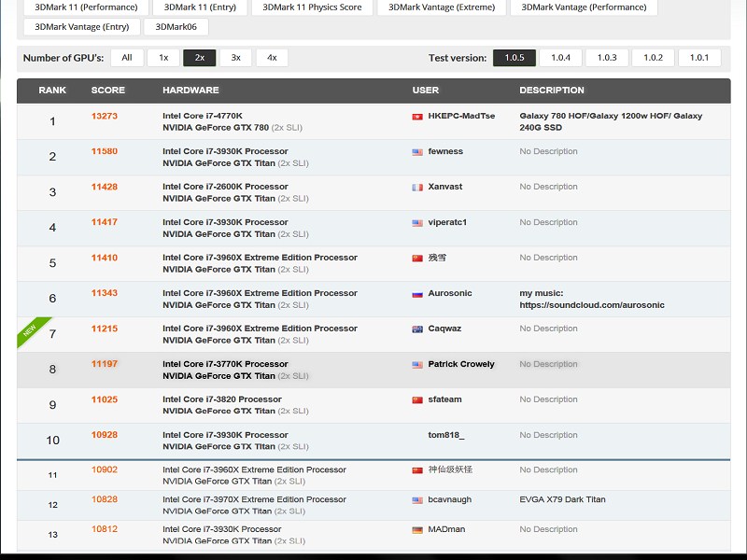View the 11197 score result
Screen dimensions: 747x560
click(105, 364)
